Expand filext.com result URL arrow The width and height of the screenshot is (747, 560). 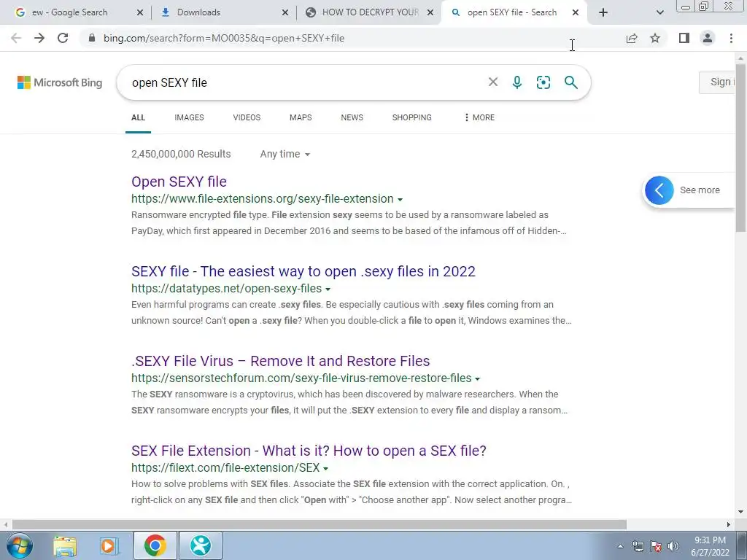pyautogui.click(x=325, y=469)
